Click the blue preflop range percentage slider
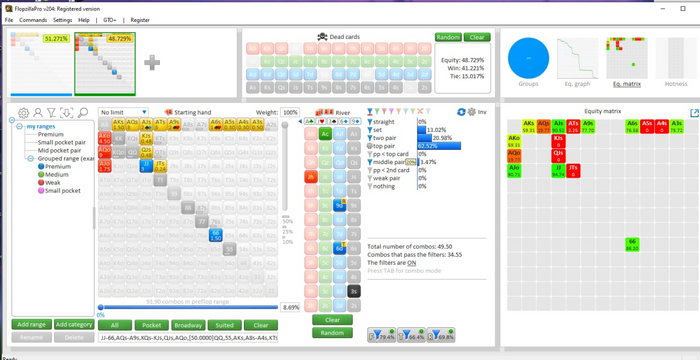Screen dimensions: 700x360 coord(188,307)
